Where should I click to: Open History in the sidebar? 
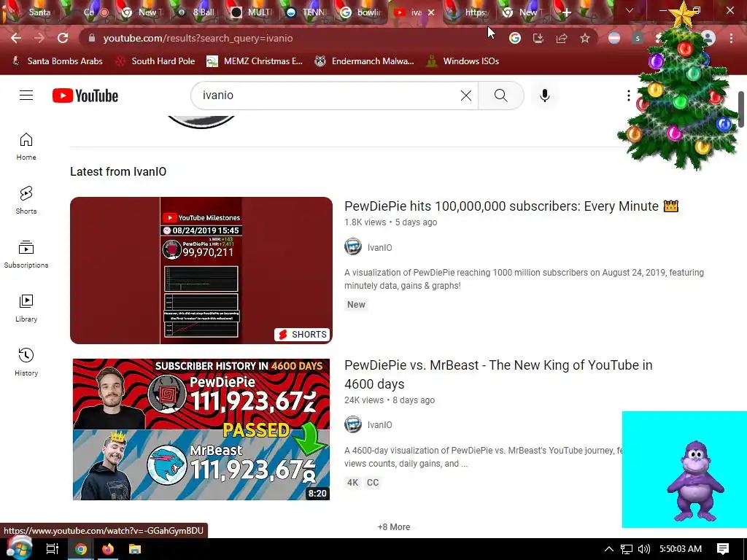tap(26, 362)
